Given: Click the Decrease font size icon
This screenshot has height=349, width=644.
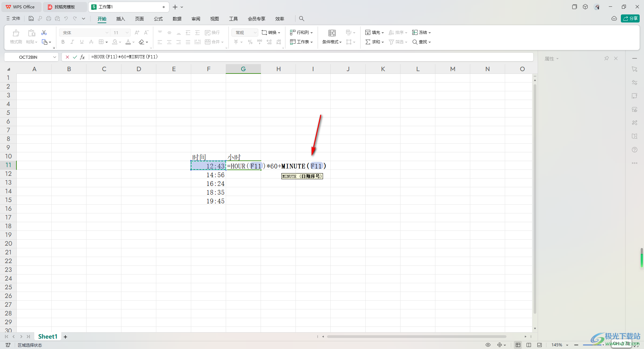Looking at the screenshot, I should [x=146, y=33].
